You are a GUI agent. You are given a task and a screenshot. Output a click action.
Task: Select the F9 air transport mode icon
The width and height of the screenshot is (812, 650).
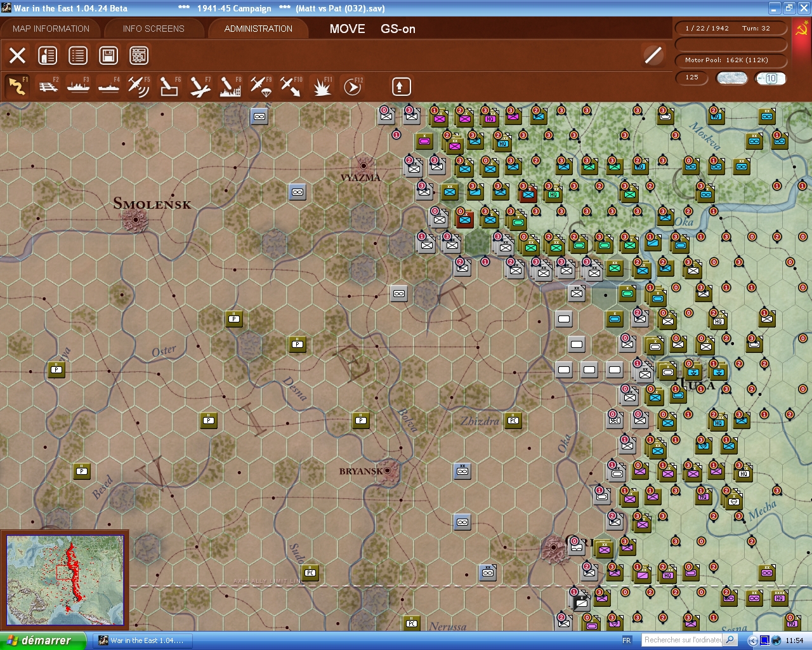click(x=261, y=86)
